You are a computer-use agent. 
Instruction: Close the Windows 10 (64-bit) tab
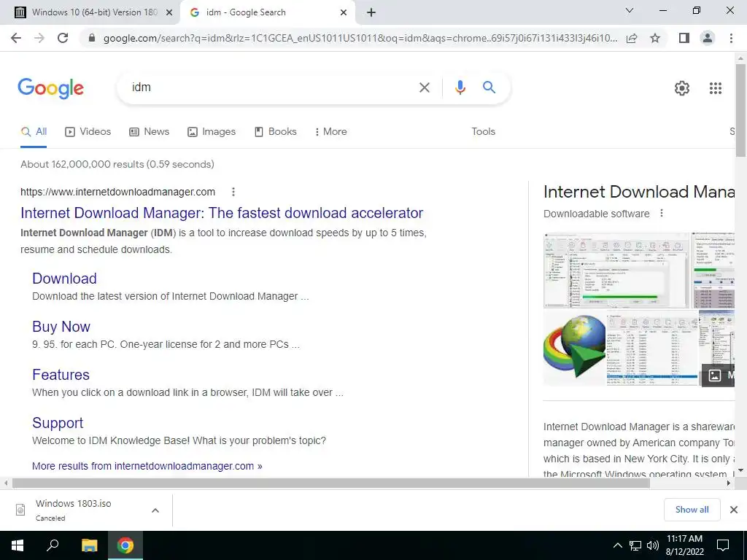click(x=169, y=13)
